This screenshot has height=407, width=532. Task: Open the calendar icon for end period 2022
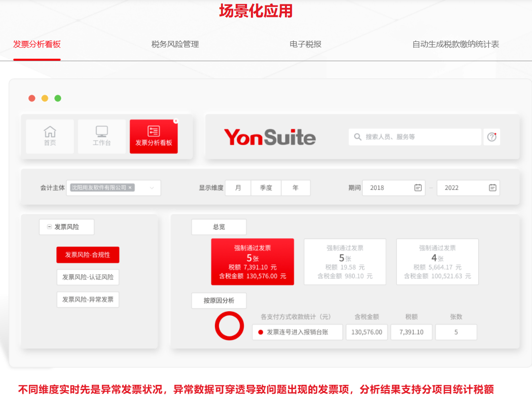tap(492, 187)
